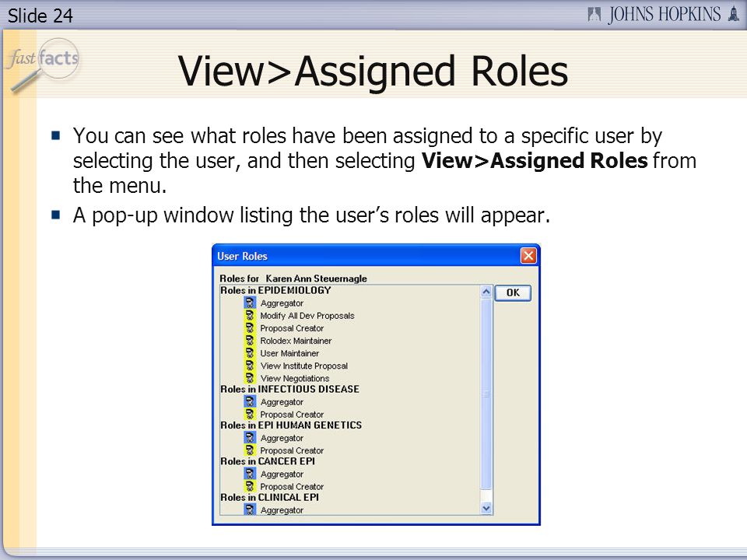Click the Proposal Creator icon under CANCER EPI
The image size is (747, 560).
250,486
